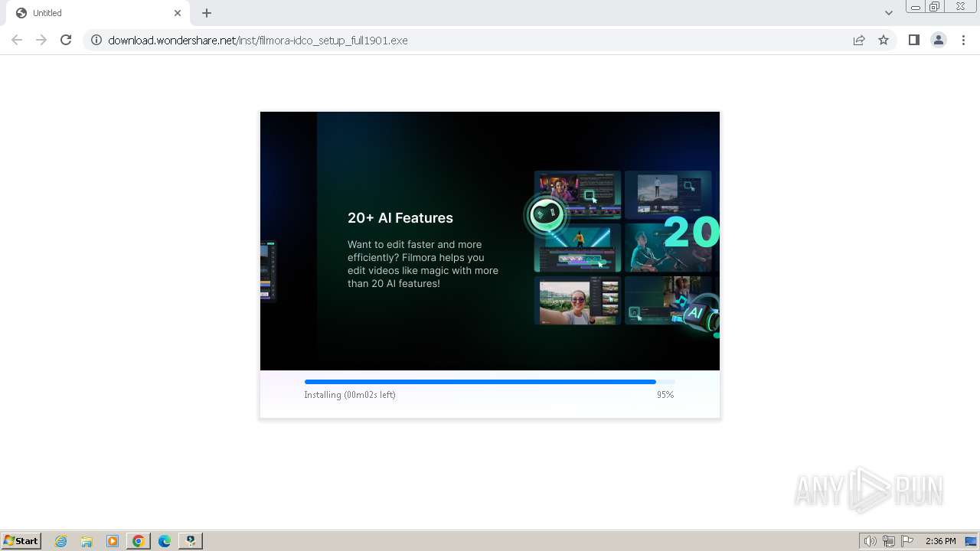
Task: Click the browser forward arrow
Action: coord(41,40)
